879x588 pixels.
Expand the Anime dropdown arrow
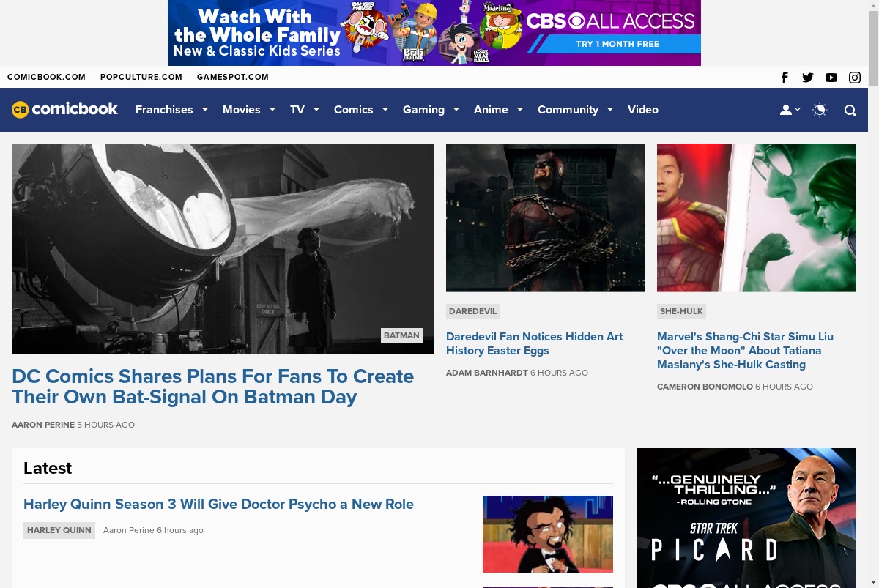(x=520, y=110)
